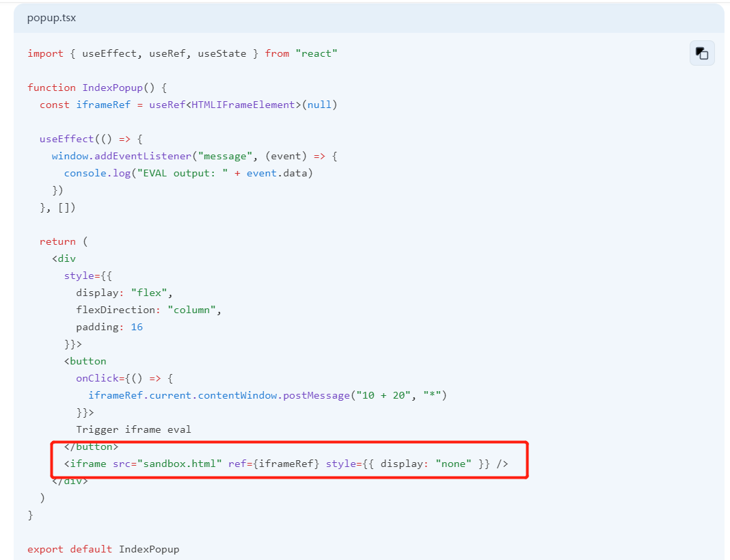Click the opening "<button" tag line
The image size is (730, 560).
click(x=85, y=361)
